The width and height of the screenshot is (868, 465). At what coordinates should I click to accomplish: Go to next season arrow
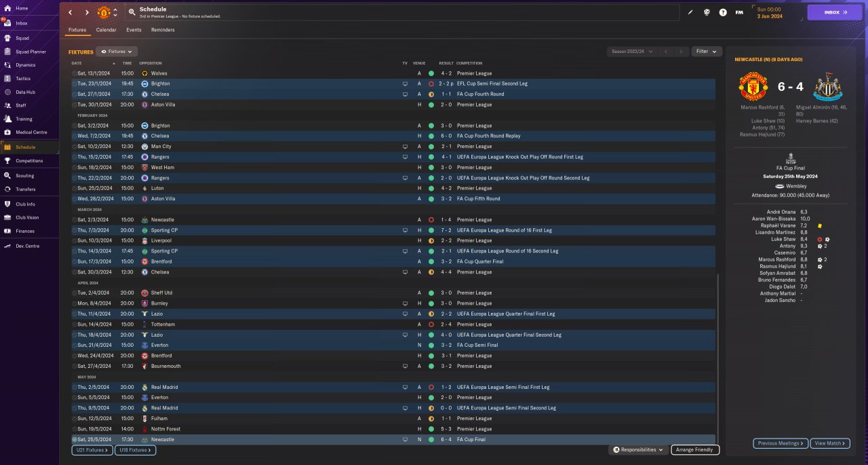[x=682, y=52]
